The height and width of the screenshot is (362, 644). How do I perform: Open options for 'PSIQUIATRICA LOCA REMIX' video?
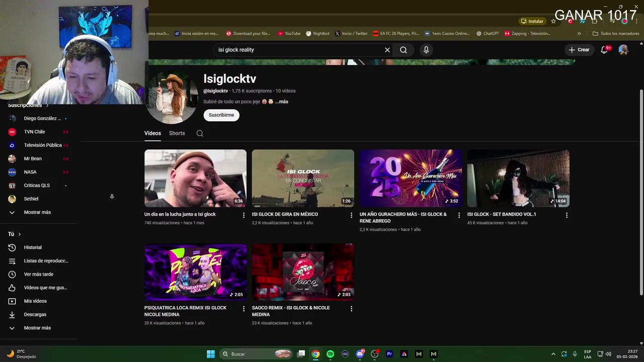244,309
